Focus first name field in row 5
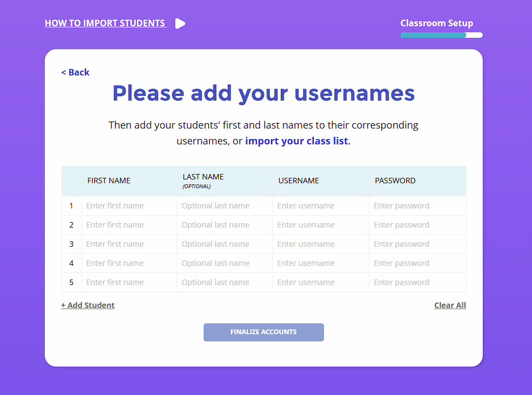This screenshot has height=395, width=532. point(129,282)
